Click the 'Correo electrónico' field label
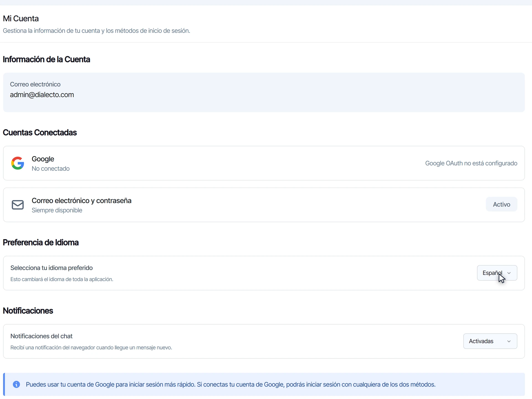Viewport: 532px width, 399px height. tap(35, 84)
